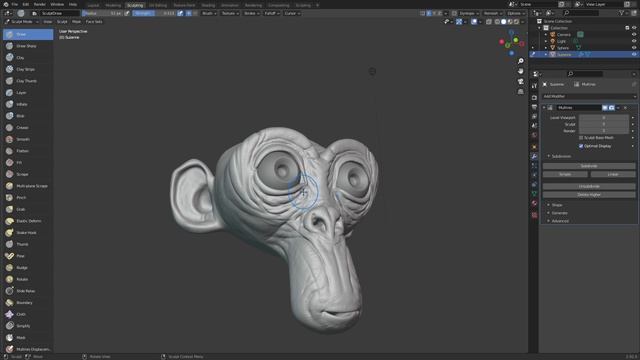This screenshot has height=360, width=640.
Task: Select the Pose brush
Action: coord(28,256)
